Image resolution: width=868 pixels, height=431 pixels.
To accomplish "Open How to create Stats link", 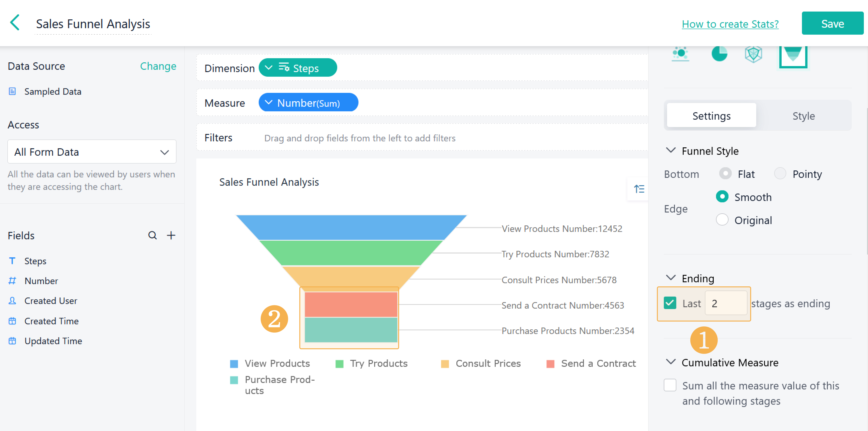I will click(730, 24).
